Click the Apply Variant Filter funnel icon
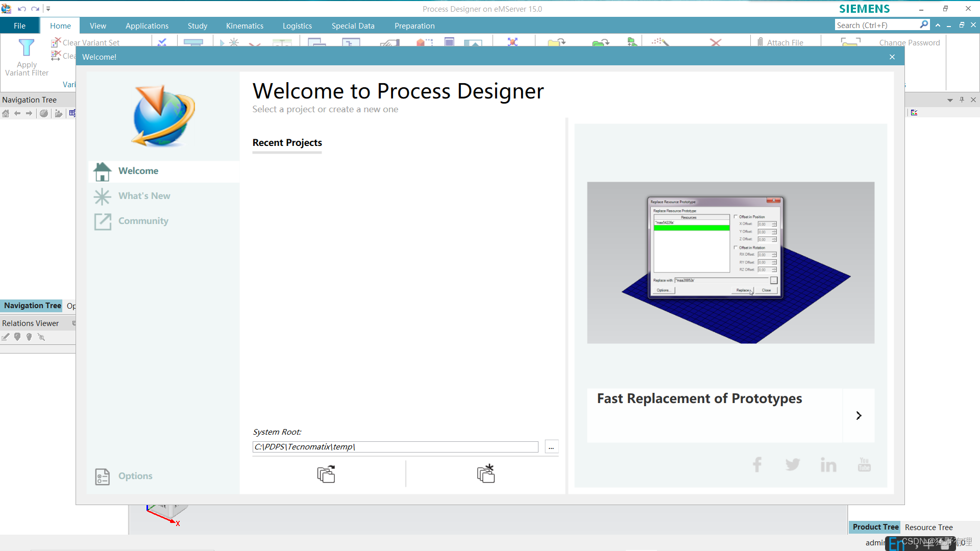The image size is (980, 551). [x=26, y=48]
